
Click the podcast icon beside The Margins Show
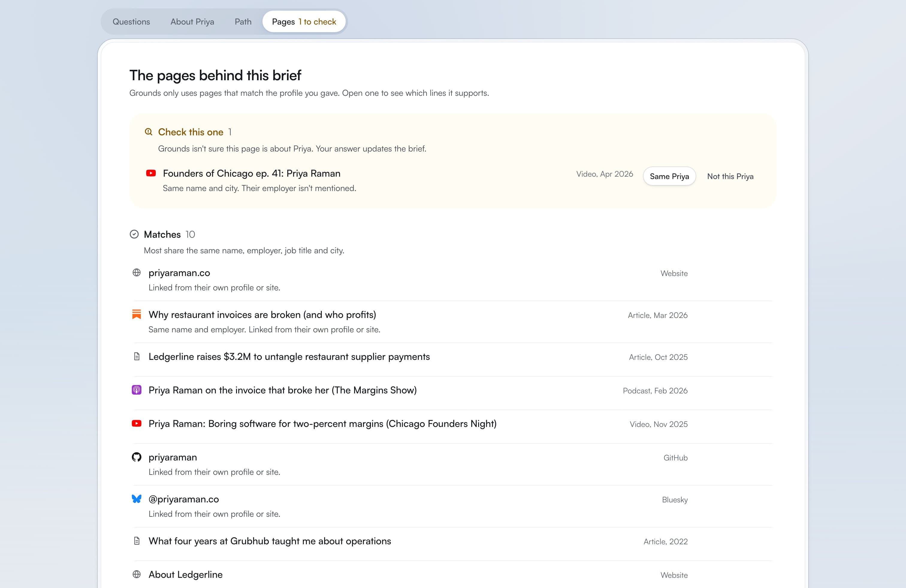click(x=136, y=390)
